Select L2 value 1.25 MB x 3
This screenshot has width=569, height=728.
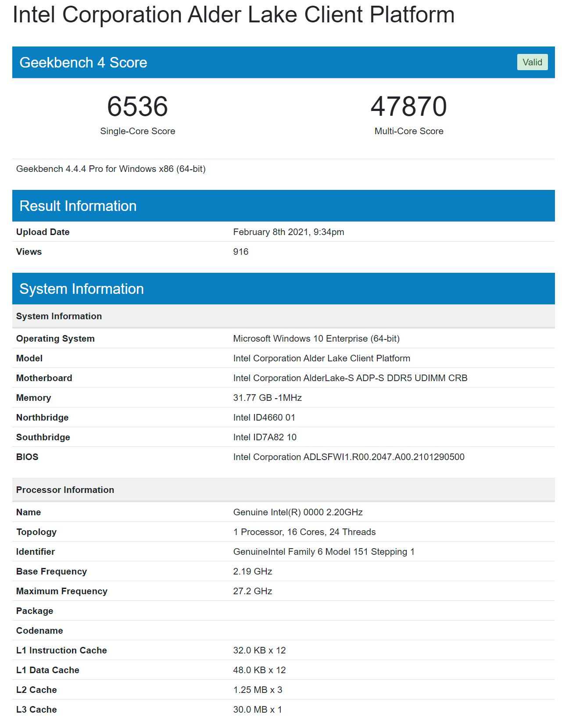coord(258,690)
